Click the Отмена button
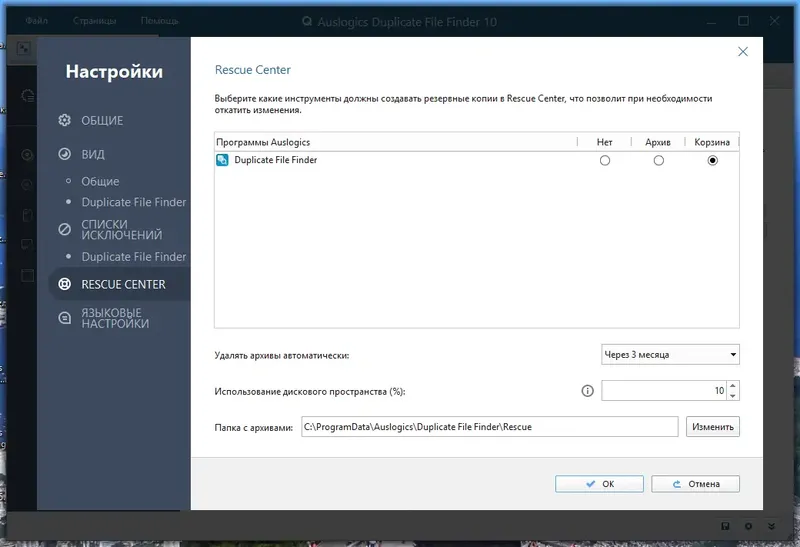This screenshot has width=800, height=547. click(695, 484)
